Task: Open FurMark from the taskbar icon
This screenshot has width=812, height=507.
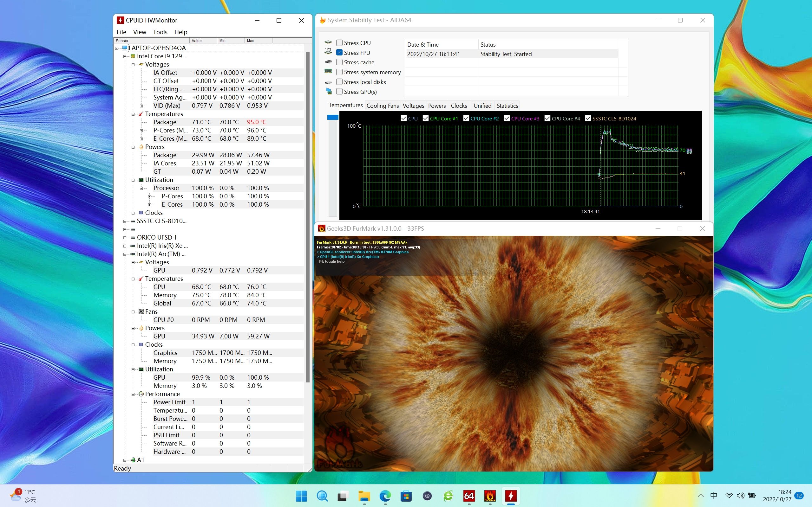Action: tap(490, 496)
